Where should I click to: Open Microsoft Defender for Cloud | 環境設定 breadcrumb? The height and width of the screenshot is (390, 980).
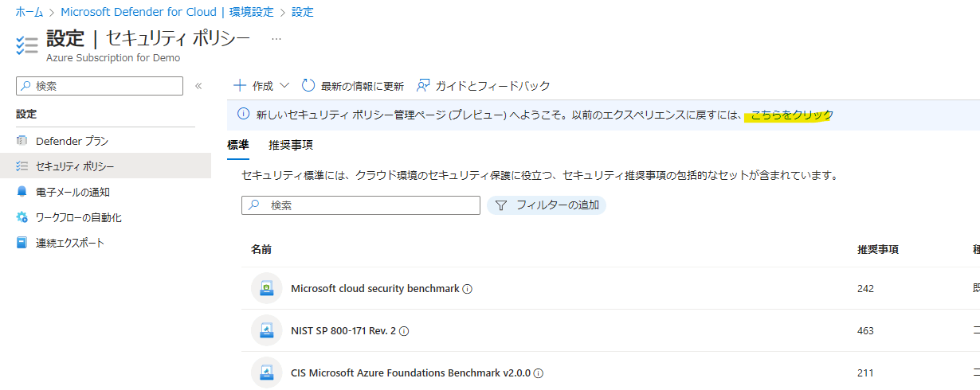pyautogui.click(x=167, y=12)
